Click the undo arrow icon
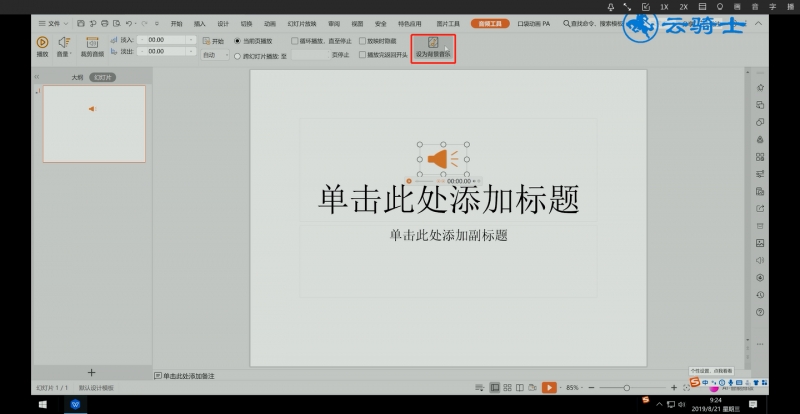The height and width of the screenshot is (414, 800). [x=129, y=23]
